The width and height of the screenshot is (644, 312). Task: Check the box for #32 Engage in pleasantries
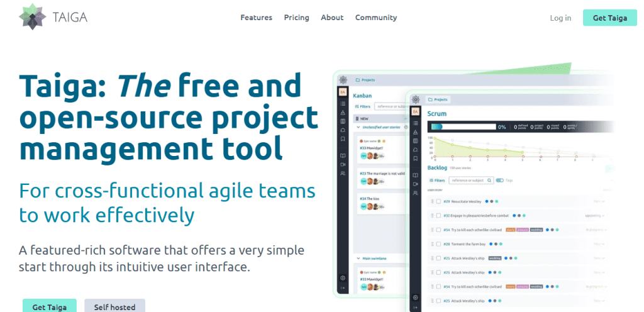[x=438, y=216]
